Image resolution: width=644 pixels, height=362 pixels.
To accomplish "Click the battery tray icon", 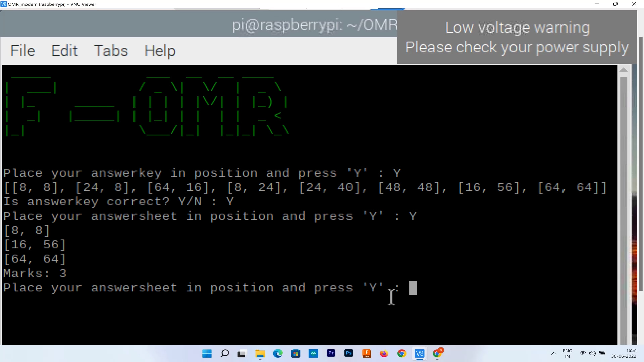I will [602, 353].
